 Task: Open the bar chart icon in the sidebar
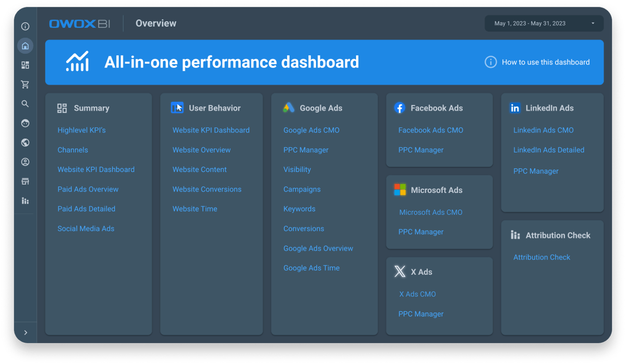point(25,201)
